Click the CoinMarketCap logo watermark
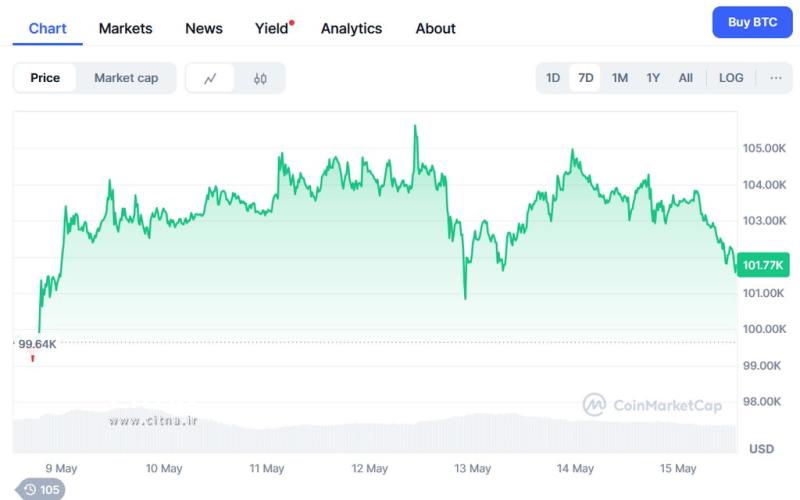The image size is (800, 500). (652, 405)
